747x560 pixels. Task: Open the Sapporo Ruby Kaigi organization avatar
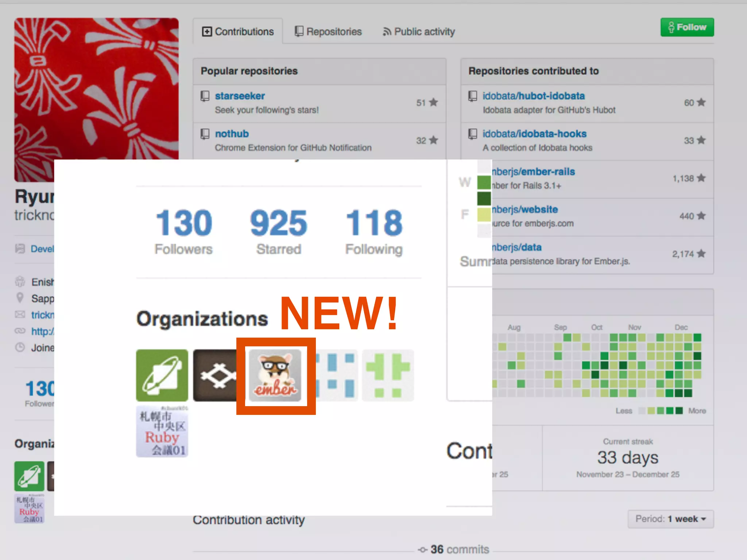coord(162,432)
